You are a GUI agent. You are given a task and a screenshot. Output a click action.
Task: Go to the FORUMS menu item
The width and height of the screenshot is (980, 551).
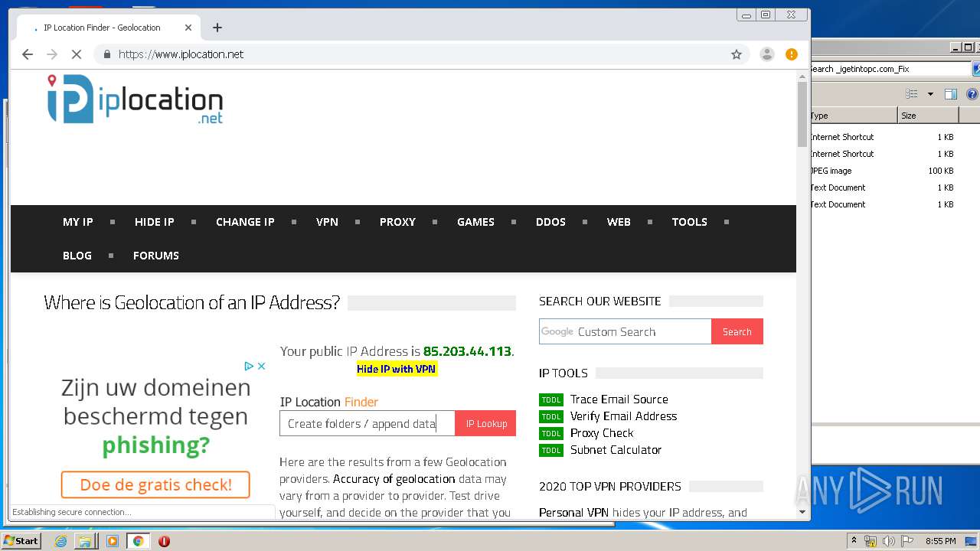(x=156, y=256)
